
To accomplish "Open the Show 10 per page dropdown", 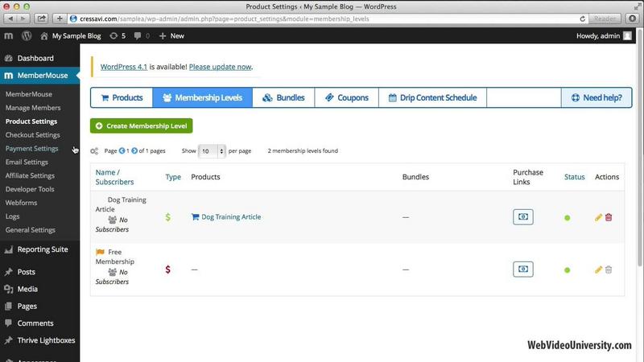I will [212, 151].
